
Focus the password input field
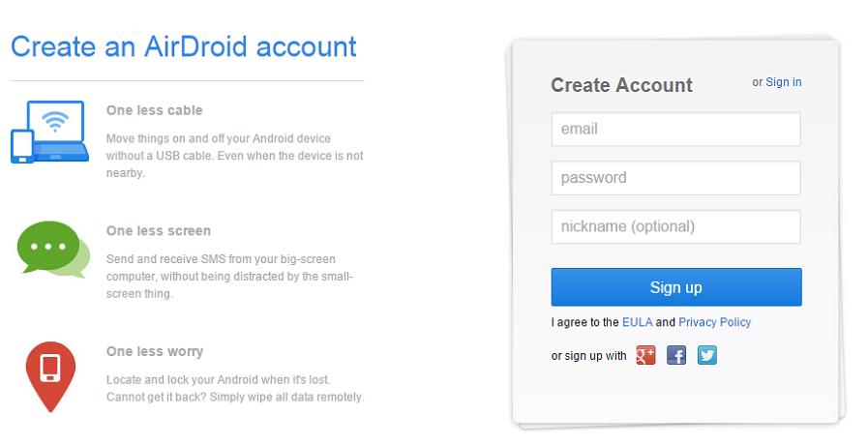point(675,178)
